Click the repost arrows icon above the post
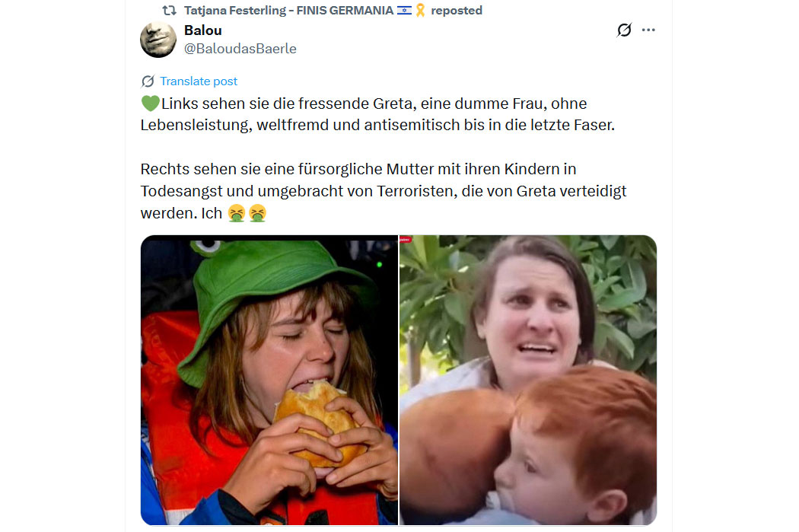The width and height of the screenshot is (799, 532). tap(170, 11)
